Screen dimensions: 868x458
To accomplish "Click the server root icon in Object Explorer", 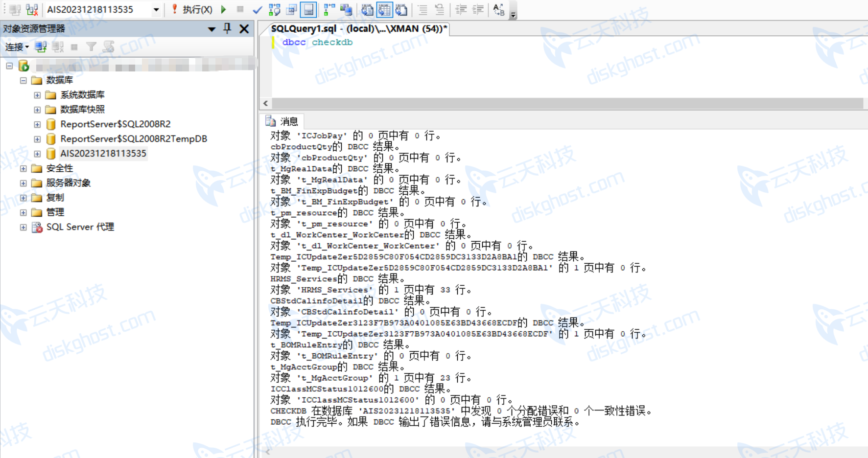I will 24,66.
